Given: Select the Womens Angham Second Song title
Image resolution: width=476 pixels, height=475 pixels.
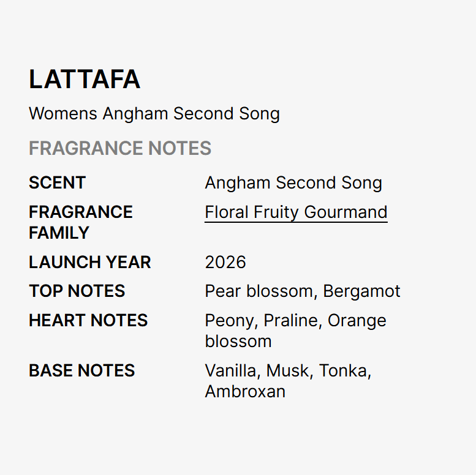Looking at the screenshot, I should coord(154,114).
